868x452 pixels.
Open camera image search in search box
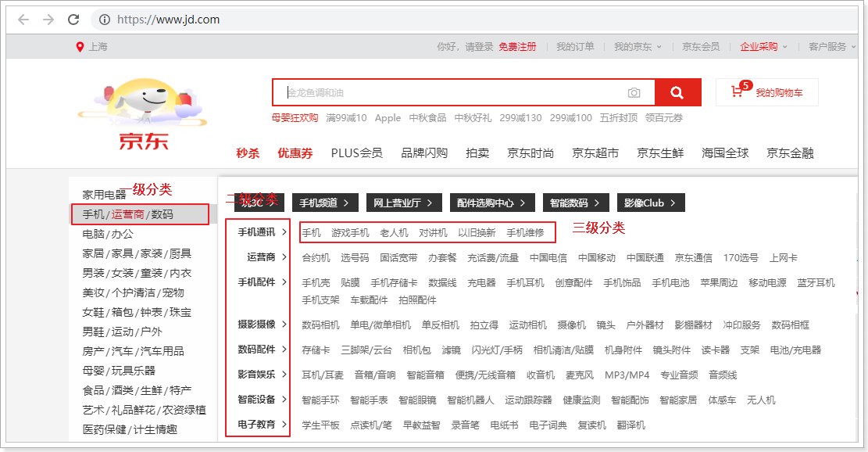(x=634, y=92)
